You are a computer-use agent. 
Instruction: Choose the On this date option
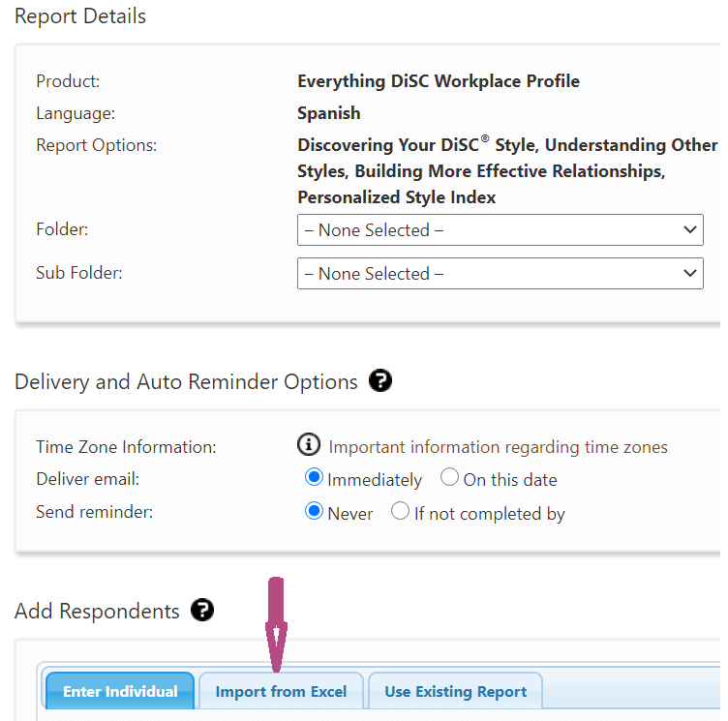pyautogui.click(x=449, y=477)
